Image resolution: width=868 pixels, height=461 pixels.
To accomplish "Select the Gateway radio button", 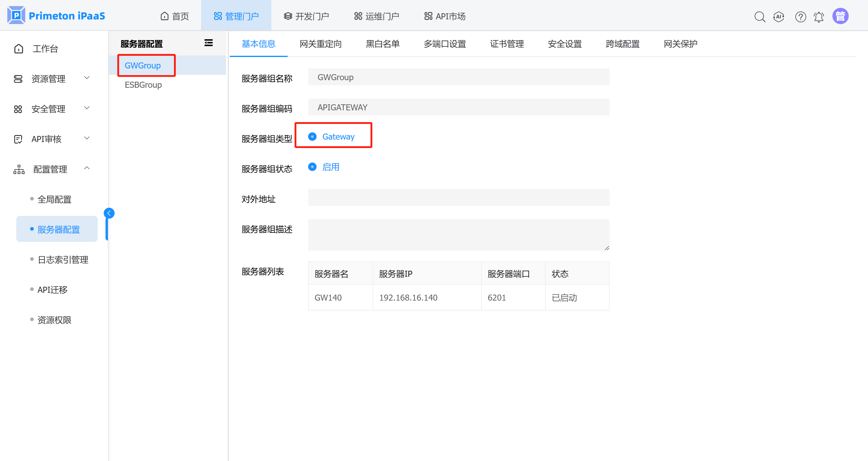I will [312, 137].
